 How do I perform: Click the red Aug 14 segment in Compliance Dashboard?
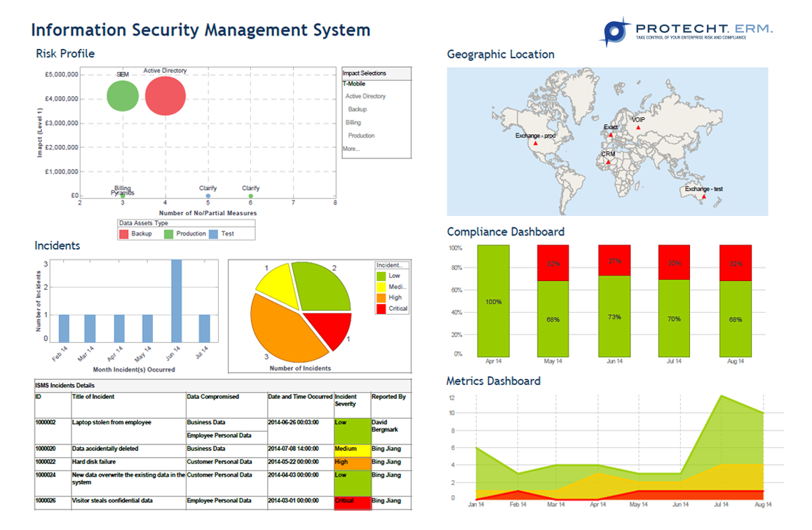click(734, 261)
